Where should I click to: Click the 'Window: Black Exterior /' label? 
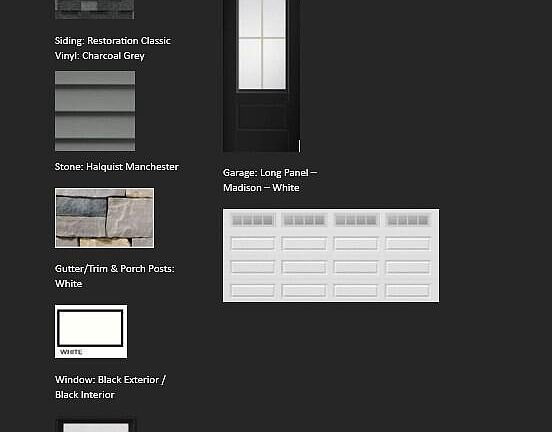(111, 380)
